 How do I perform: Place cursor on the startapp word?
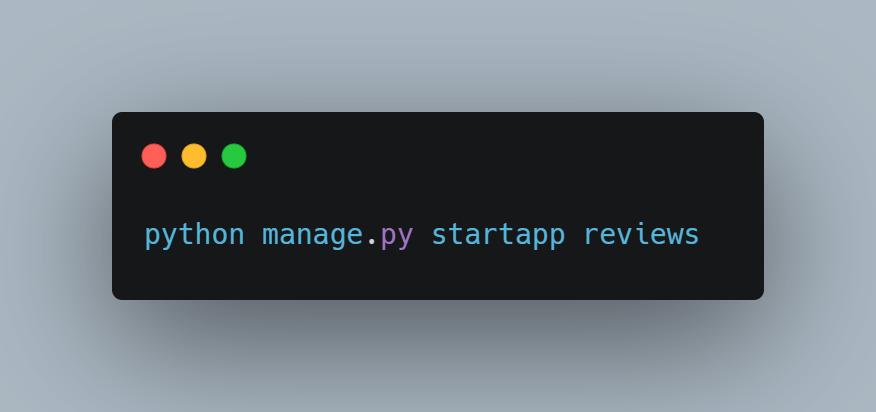click(498, 235)
